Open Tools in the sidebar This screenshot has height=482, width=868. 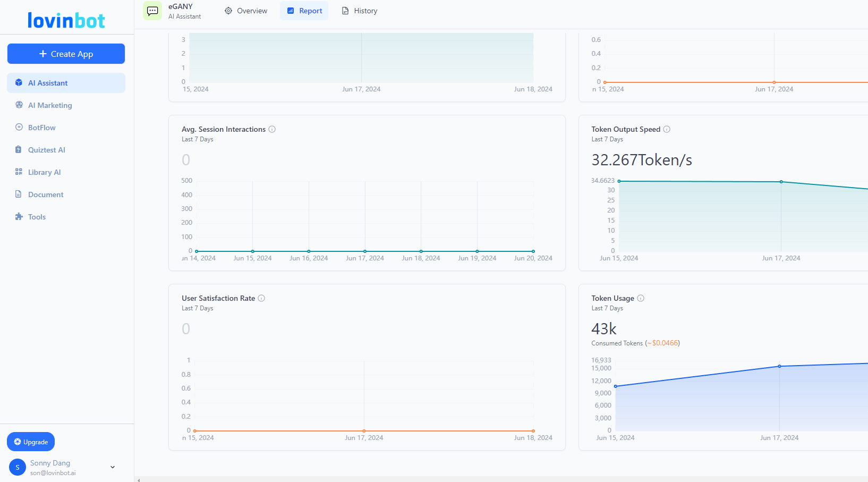click(x=66, y=217)
